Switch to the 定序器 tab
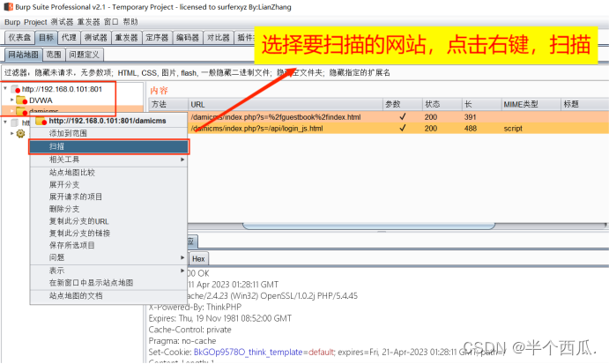609x364 pixels. pyautogui.click(x=157, y=38)
